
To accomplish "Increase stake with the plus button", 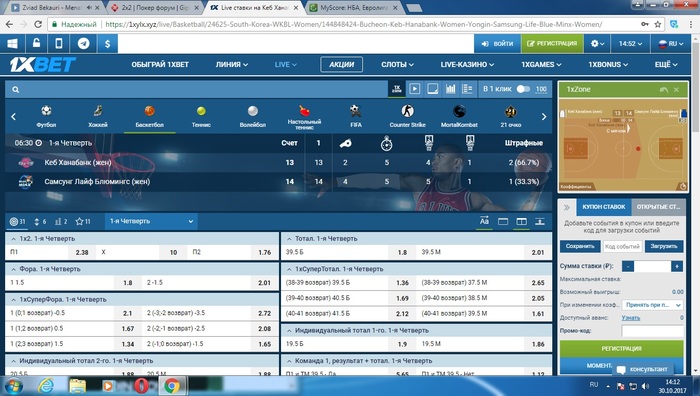I will [x=677, y=267].
